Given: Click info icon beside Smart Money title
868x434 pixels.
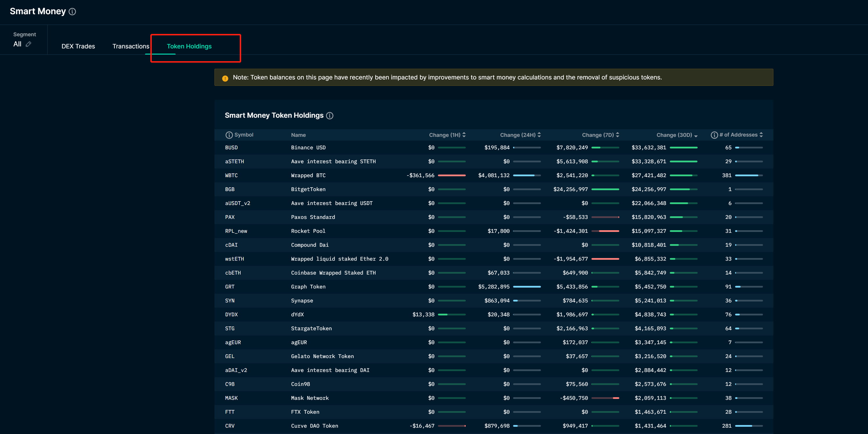Looking at the screenshot, I should tap(72, 11).
